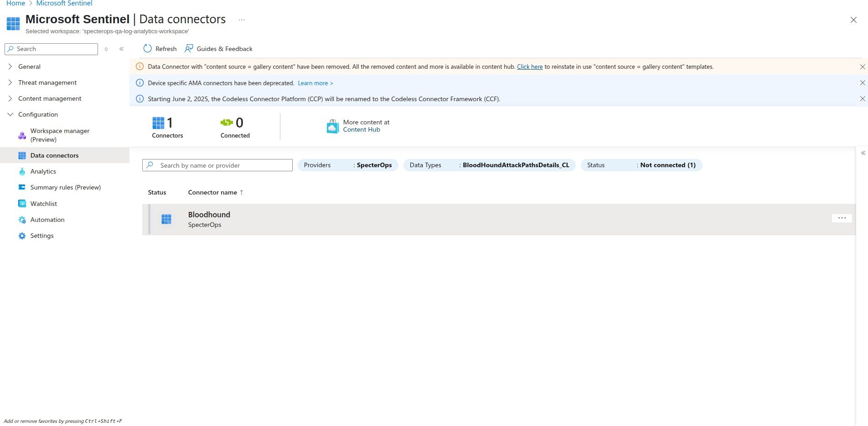
Task: Sort by Connector name column header
Action: [216, 192]
